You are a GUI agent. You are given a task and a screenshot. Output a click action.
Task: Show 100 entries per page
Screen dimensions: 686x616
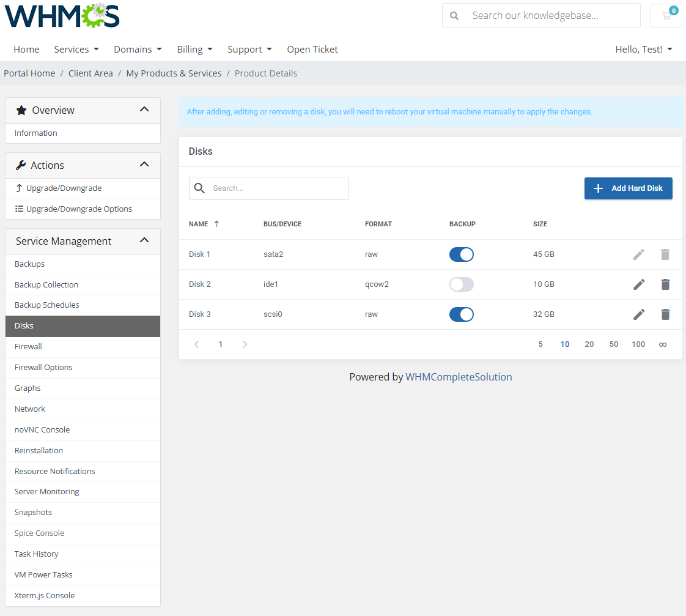(638, 344)
